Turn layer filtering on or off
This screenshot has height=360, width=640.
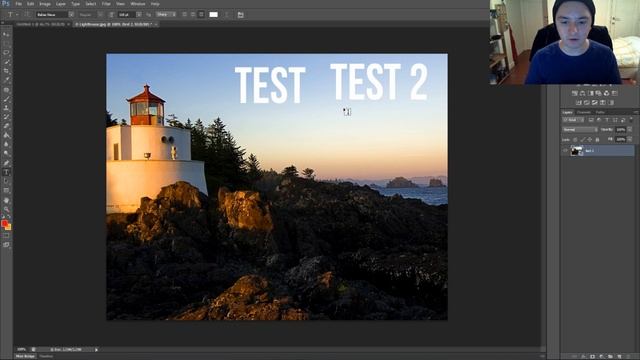point(631,120)
